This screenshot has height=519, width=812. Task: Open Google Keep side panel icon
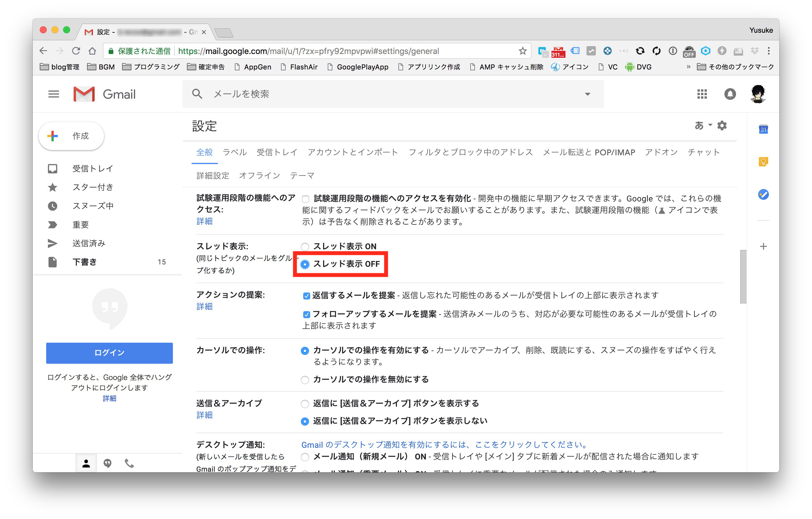coord(764,162)
